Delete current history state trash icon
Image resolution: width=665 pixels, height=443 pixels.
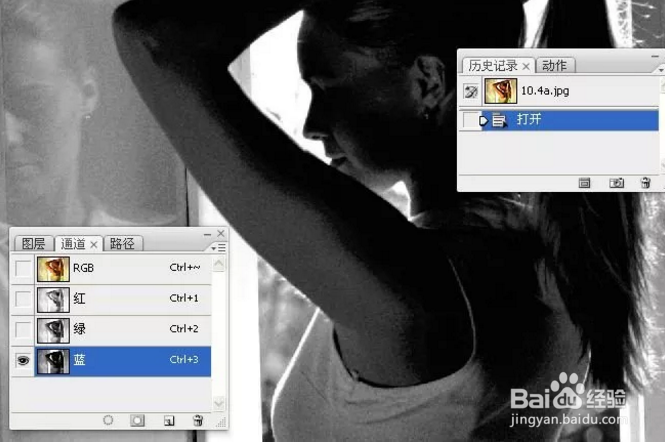(x=645, y=183)
